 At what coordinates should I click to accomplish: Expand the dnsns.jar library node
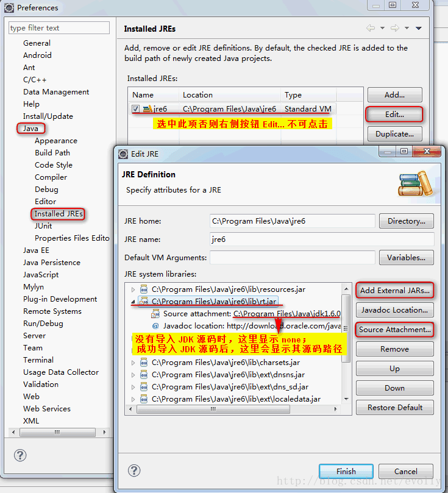pos(133,375)
